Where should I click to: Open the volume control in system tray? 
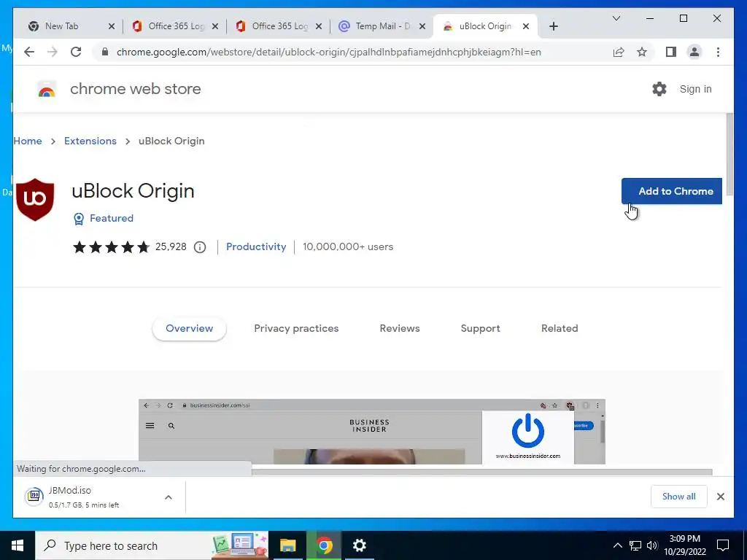click(x=652, y=545)
